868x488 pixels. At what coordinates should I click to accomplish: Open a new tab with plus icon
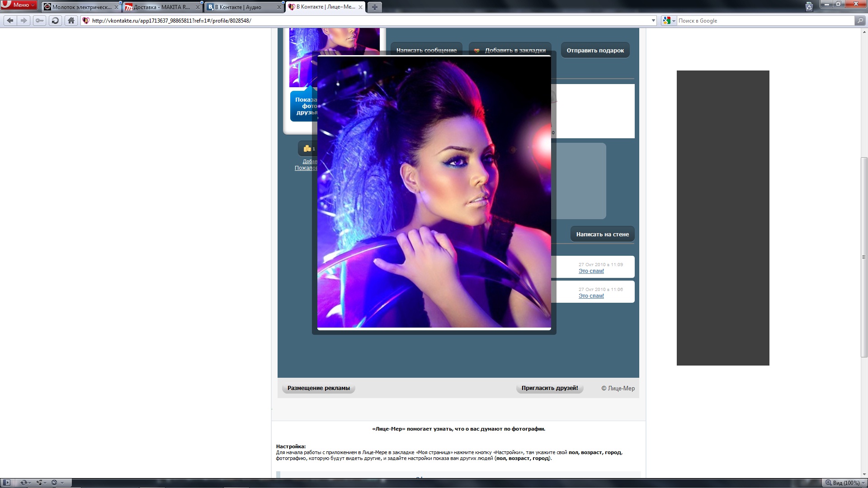(374, 7)
